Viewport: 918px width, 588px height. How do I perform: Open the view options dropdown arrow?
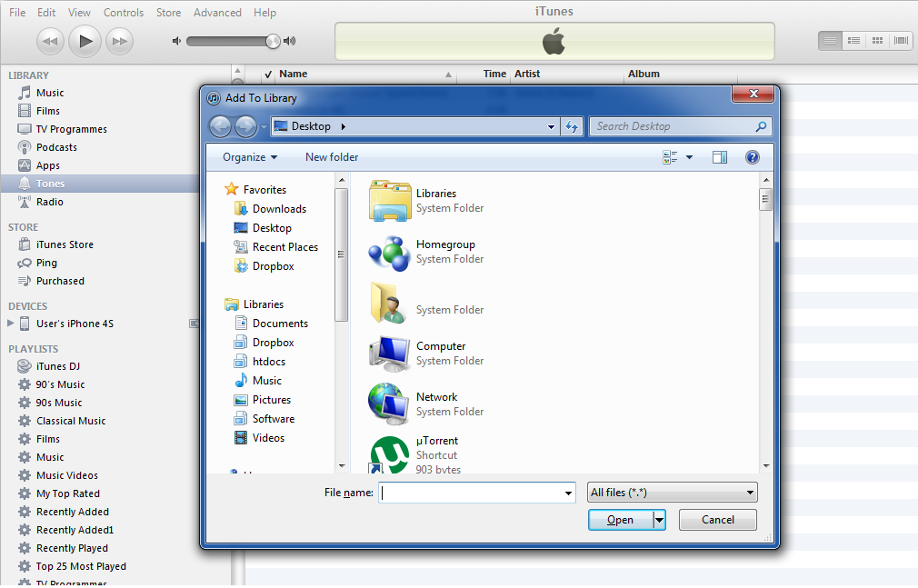(689, 157)
